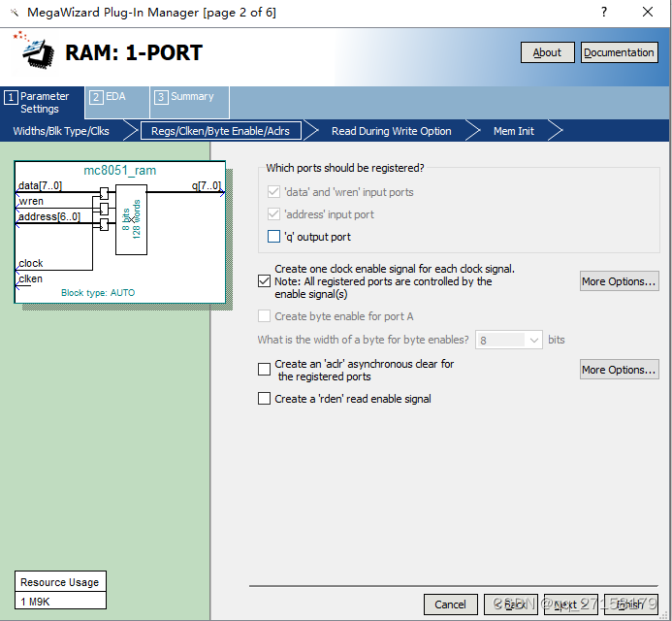672x621 pixels.
Task: Toggle 'data' and 'wren' input ports checkbox
Action: [273, 192]
